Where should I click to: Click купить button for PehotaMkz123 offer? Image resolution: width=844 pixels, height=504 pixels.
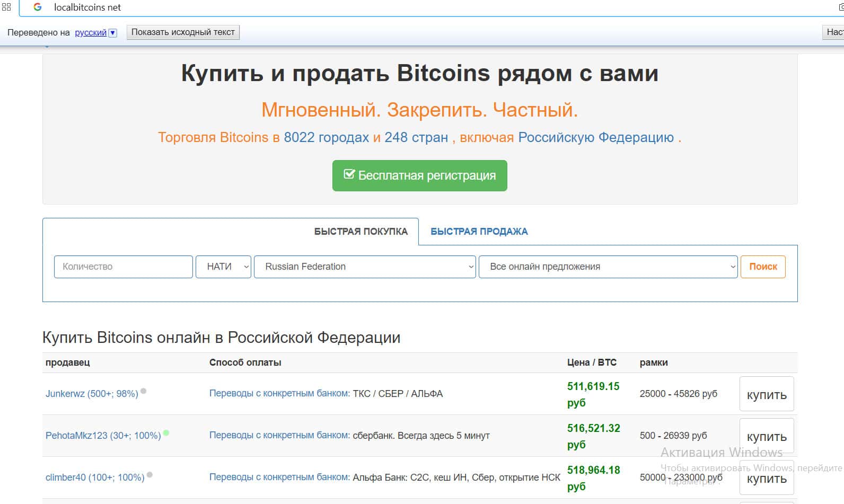tap(767, 436)
